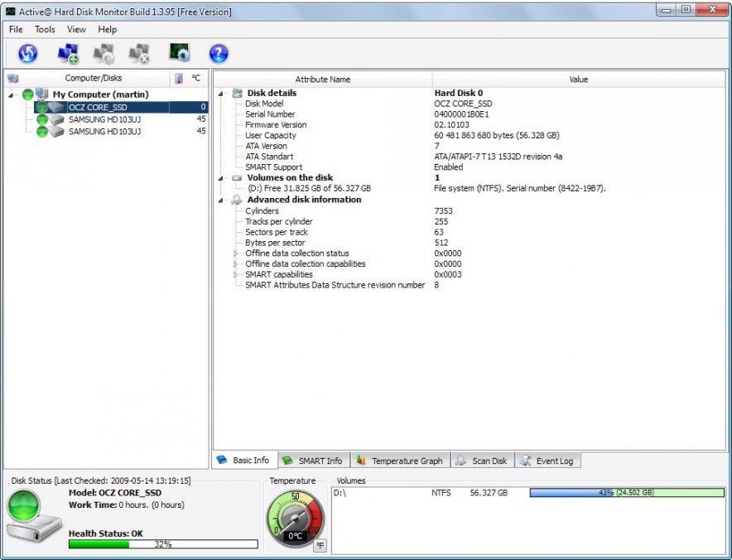This screenshot has height=560, width=732.
Task: Collapse the My Computer (martin) tree node
Action: point(12,94)
